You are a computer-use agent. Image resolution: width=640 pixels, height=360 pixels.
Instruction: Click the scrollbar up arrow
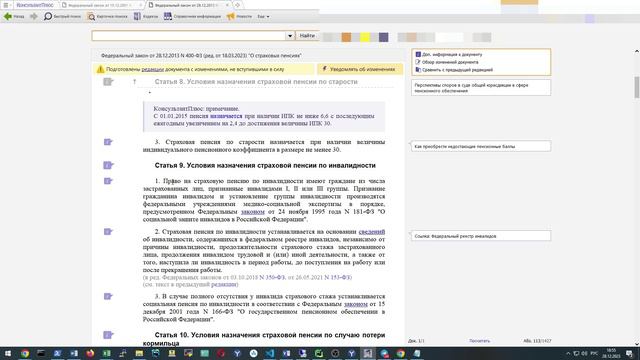(637, 51)
